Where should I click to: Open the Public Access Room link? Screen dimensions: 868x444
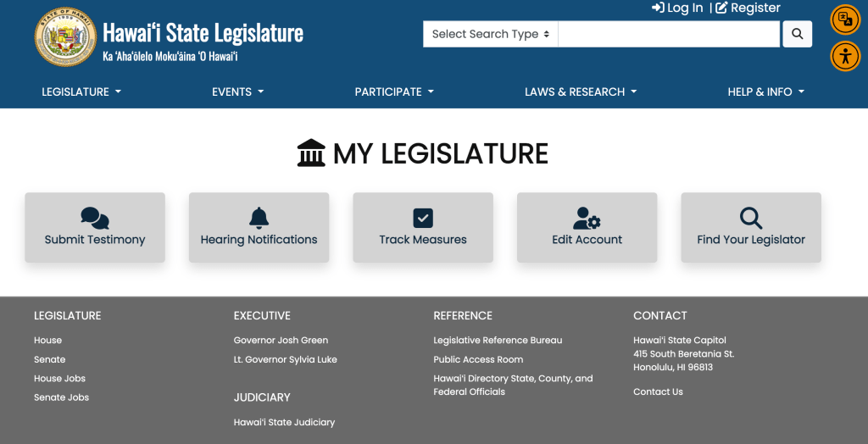pyautogui.click(x=478, y=359)
